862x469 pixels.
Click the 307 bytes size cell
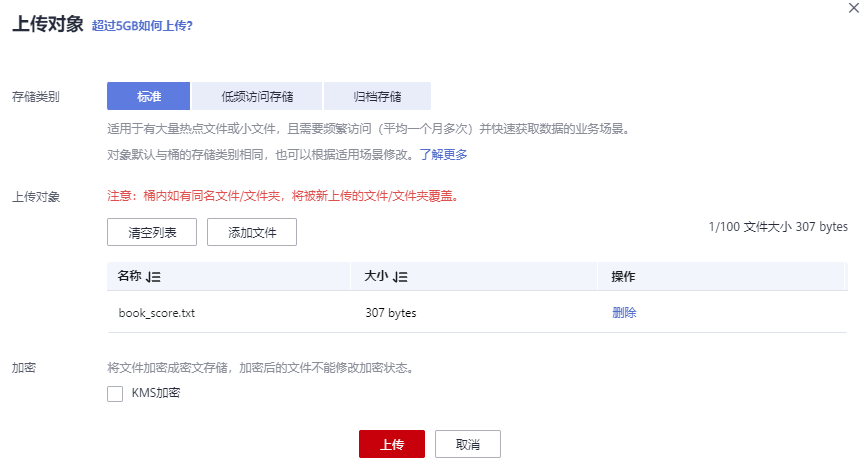point(391,313)
